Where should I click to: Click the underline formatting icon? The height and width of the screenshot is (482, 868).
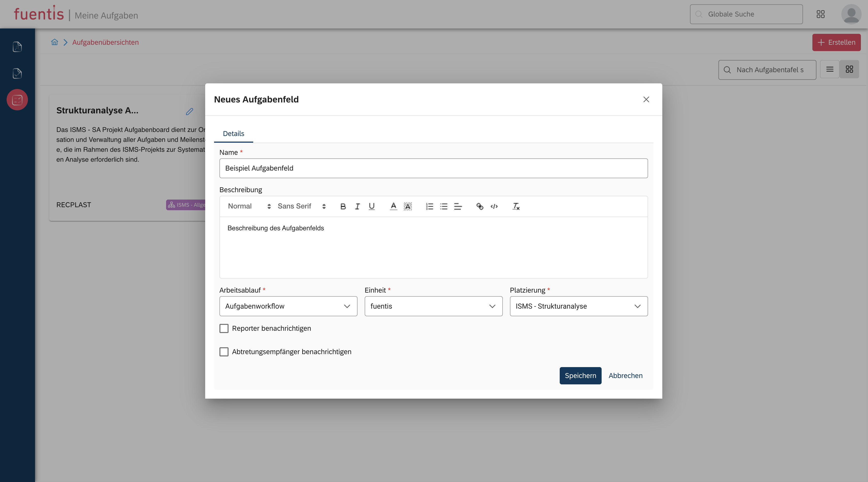coord(372,206)
